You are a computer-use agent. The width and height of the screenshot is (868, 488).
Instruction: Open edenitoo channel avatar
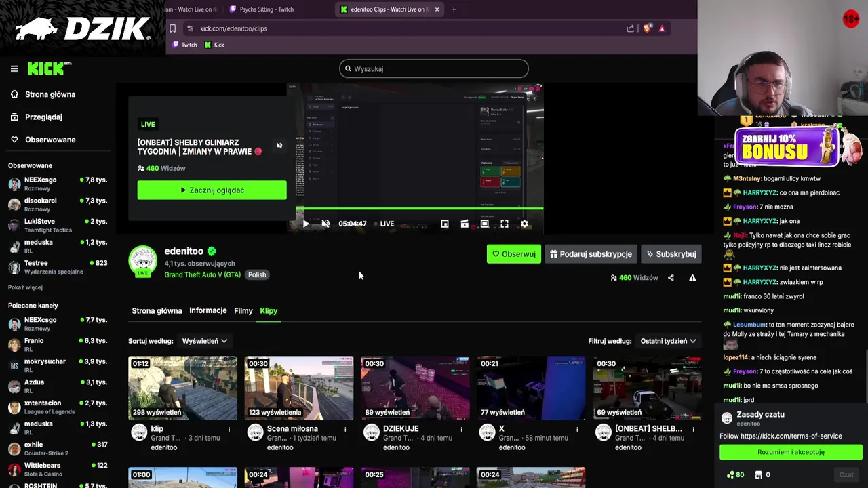point(142,261)
